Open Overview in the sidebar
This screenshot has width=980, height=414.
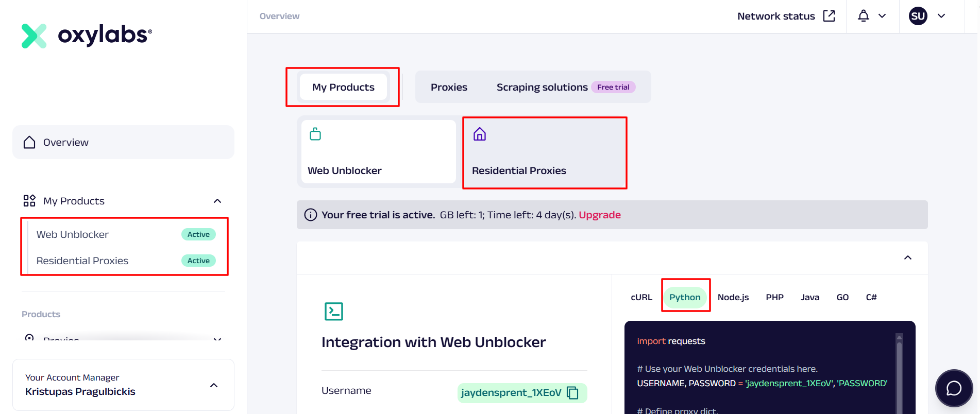click(123, 142)
